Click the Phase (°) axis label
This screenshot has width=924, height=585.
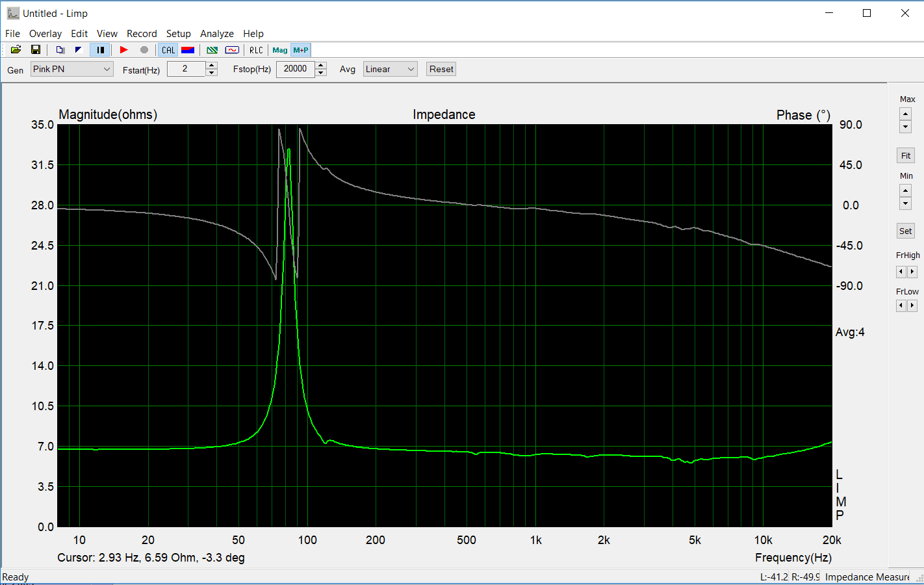pos(803,115)
